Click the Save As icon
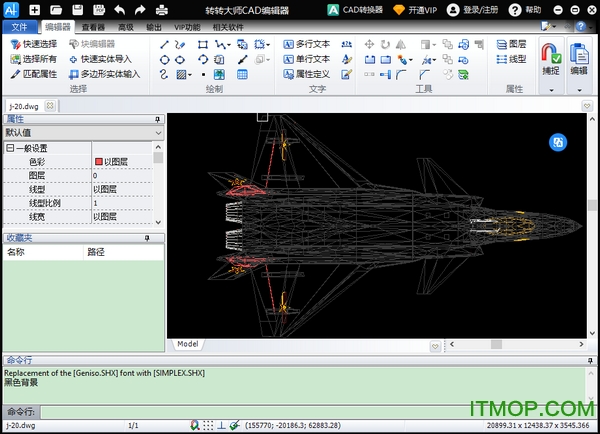This screenshot has height=434, width=600. pyautogui.click(x=99, y=10)
